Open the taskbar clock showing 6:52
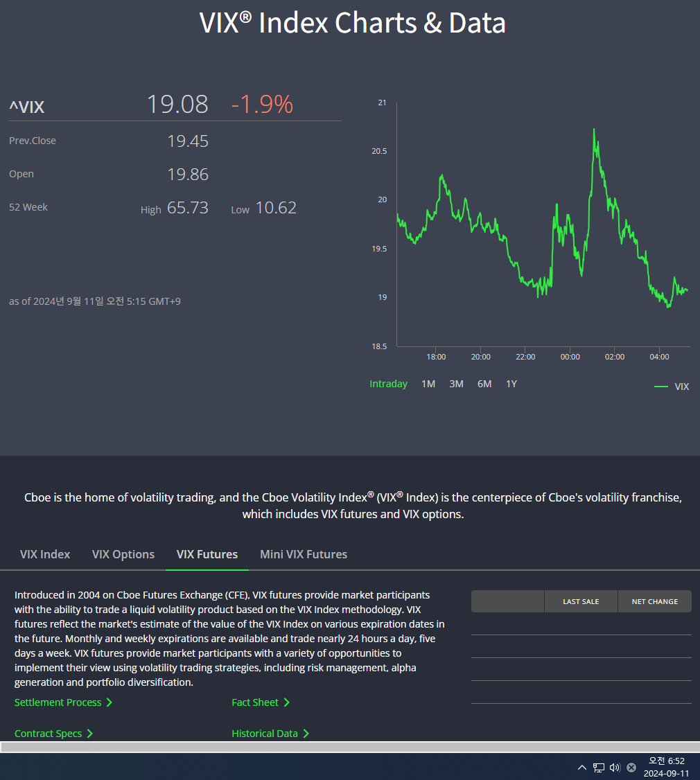This screenshot has height=780, width=700. [x=666, y=767]
